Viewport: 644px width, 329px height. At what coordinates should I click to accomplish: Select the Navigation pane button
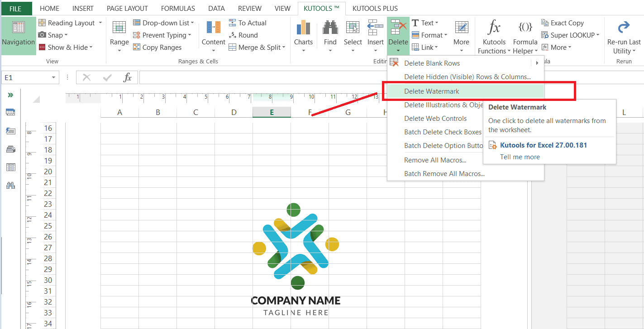(x=19, y=36)
